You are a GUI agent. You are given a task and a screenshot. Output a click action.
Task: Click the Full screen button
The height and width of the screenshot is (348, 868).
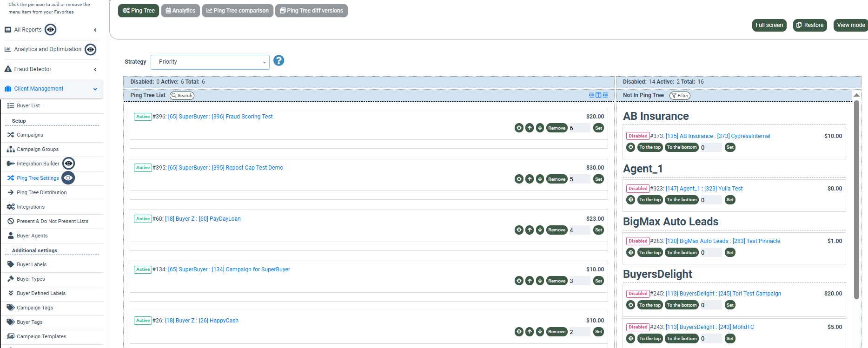(769, 25)
